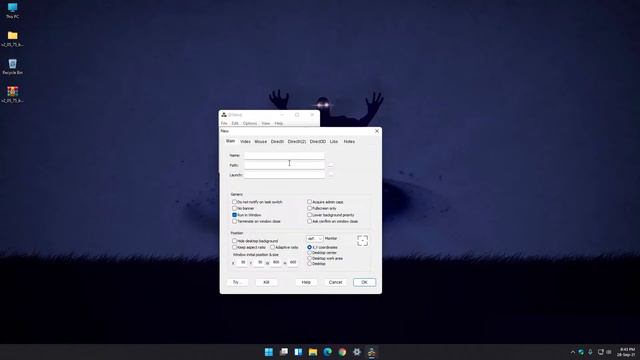Switch to the Notes tab

pos(349,142)
